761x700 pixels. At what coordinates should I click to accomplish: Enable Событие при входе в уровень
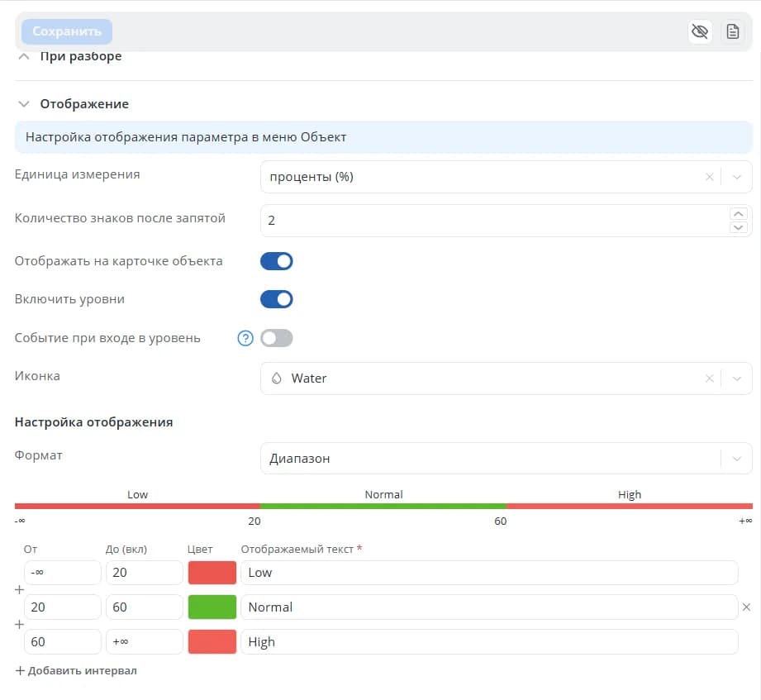tap(277, 338)
